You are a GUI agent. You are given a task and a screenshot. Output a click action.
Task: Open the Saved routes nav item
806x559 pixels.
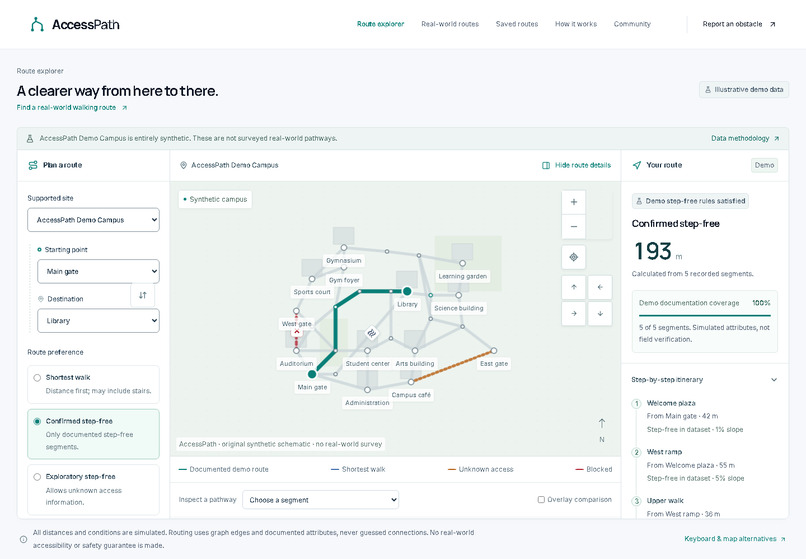(x=517, y=24)
